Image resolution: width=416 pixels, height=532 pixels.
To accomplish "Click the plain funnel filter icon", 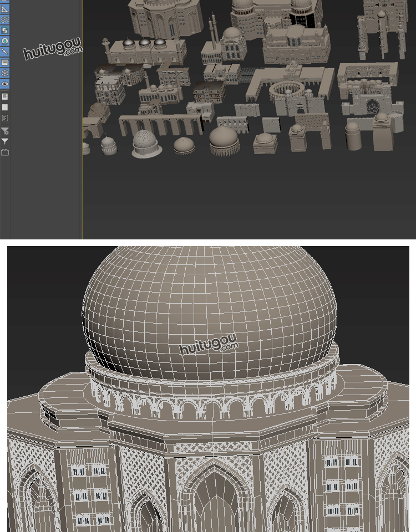I will click(x=4, y=142).
